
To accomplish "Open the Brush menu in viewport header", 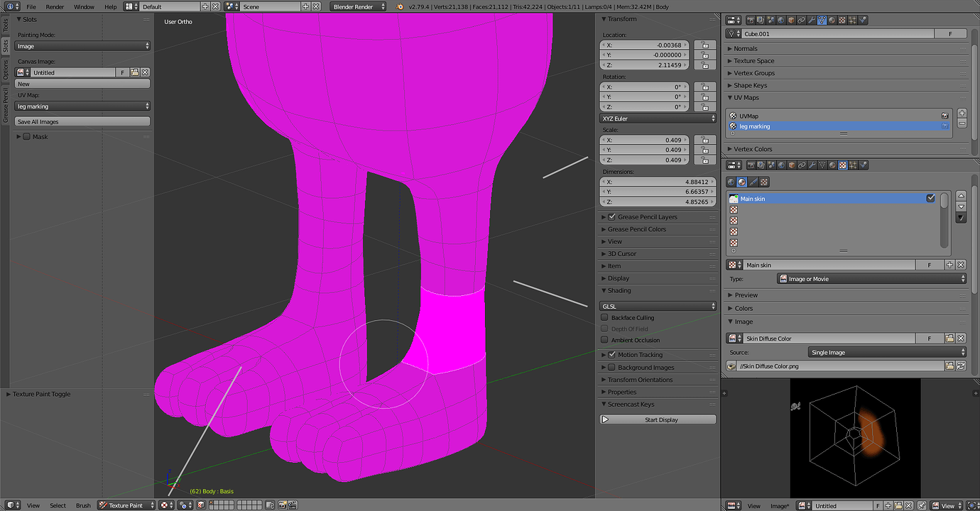I will tap(83, 505).
